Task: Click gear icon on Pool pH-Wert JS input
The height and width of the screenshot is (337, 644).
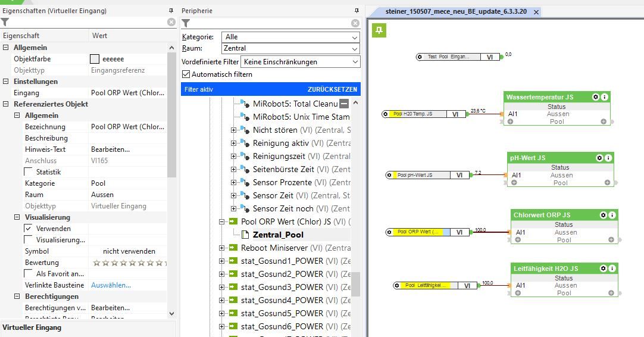Action: (389, 175)
